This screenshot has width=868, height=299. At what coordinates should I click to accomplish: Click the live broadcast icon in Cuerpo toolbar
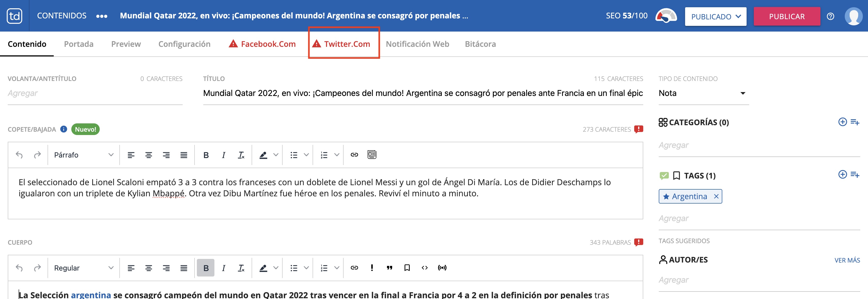click(x=442, y=268)
